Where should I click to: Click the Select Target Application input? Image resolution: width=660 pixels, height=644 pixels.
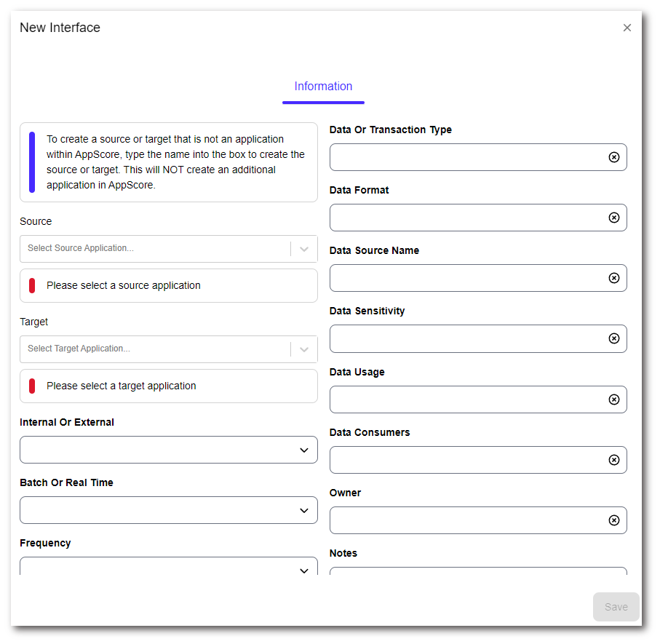[153, 349]
